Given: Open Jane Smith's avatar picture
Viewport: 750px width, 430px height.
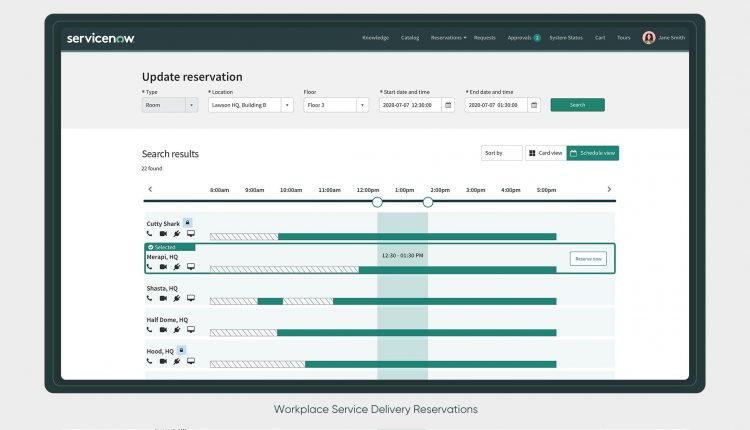Looking at the screenshot, I should click(x=649, y=38).
